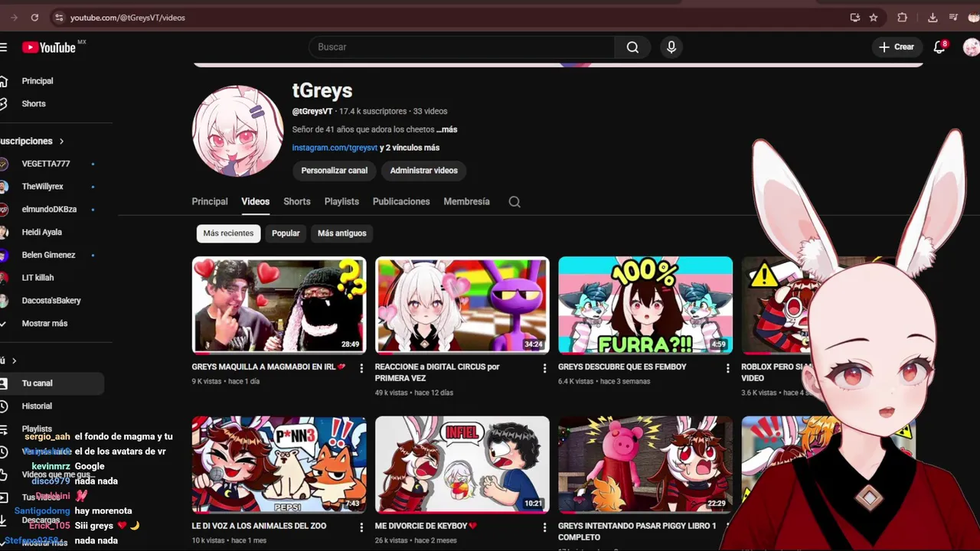This screenshot has width=980, height=551.
Task: Open the hamburger guide menu
Action: [3, 47]
